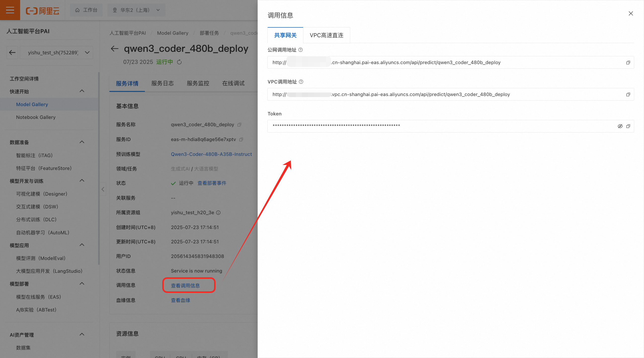
Task: Copy the Token value
Action: (x=628, y=126)
